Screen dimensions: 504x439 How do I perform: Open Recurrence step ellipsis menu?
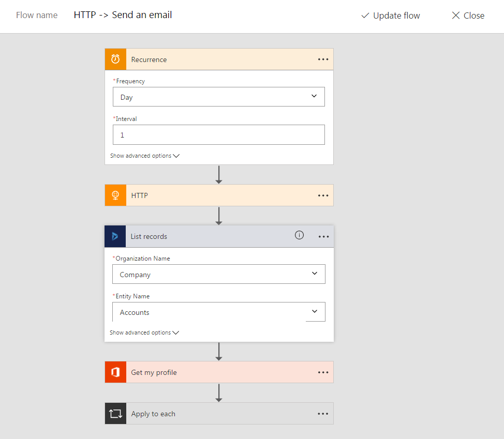coord(323,59)
